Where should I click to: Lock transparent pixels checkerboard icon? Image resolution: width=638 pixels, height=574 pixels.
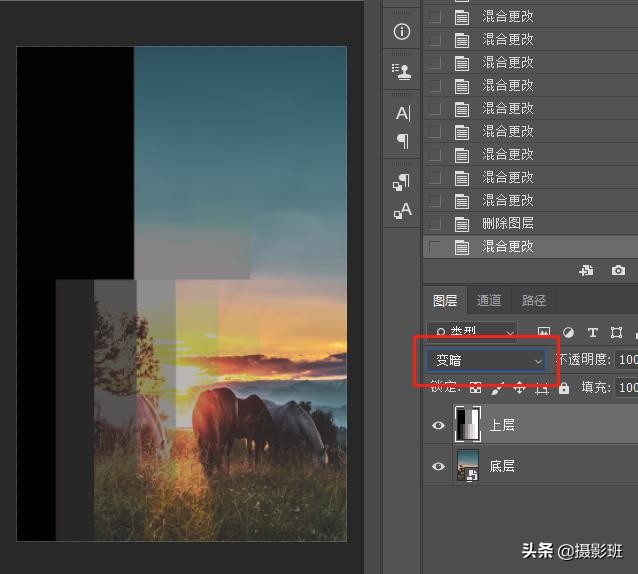point(475,388)
